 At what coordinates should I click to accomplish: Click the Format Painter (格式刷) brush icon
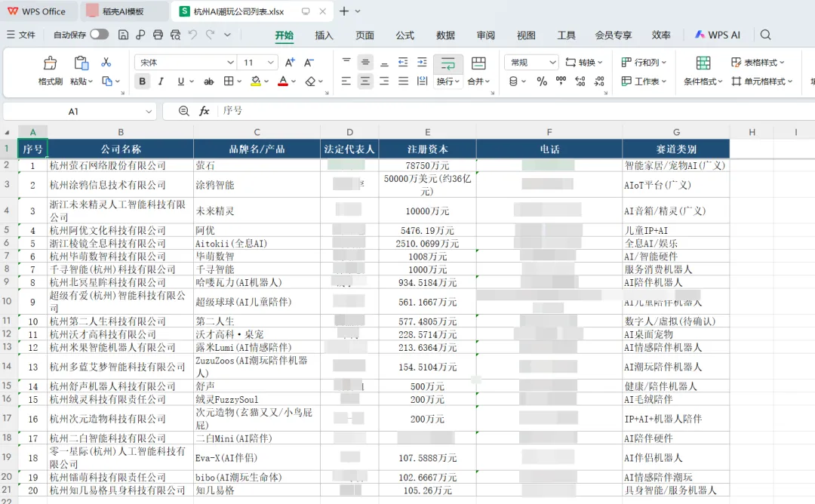50,63
